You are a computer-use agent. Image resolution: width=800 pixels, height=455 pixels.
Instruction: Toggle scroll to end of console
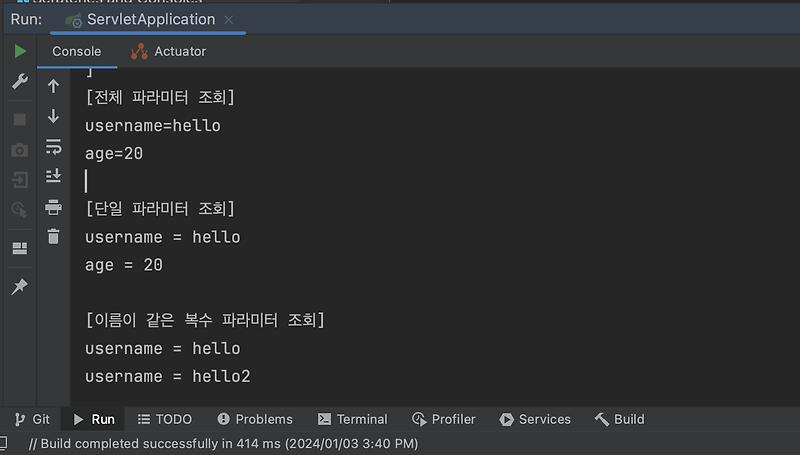[x=54, y=177]
